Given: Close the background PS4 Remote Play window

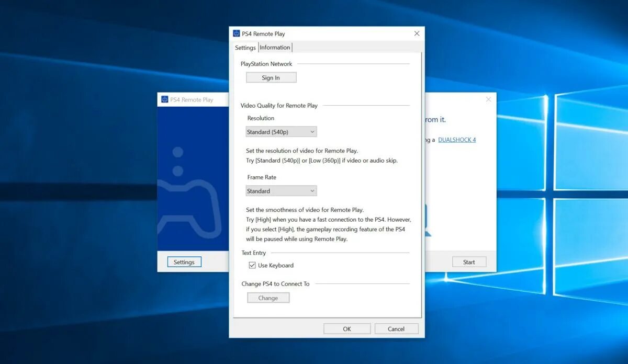Looking at the screenshot, I should tap(488, 99).
